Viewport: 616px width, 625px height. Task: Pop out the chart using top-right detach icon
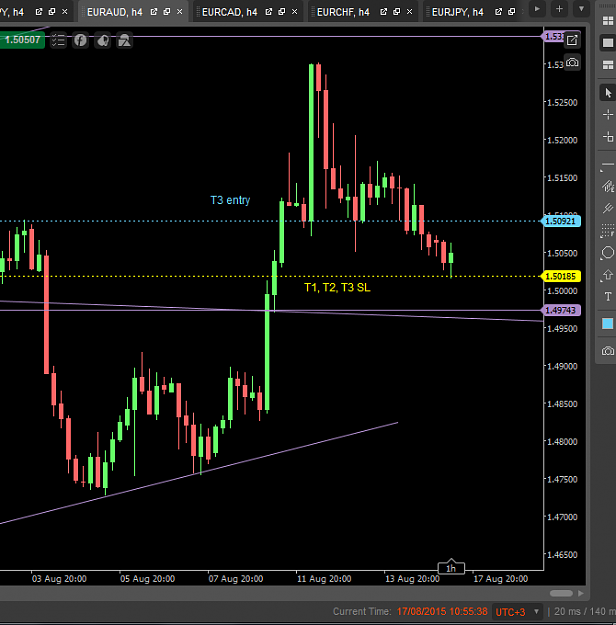tap(572, 40)
